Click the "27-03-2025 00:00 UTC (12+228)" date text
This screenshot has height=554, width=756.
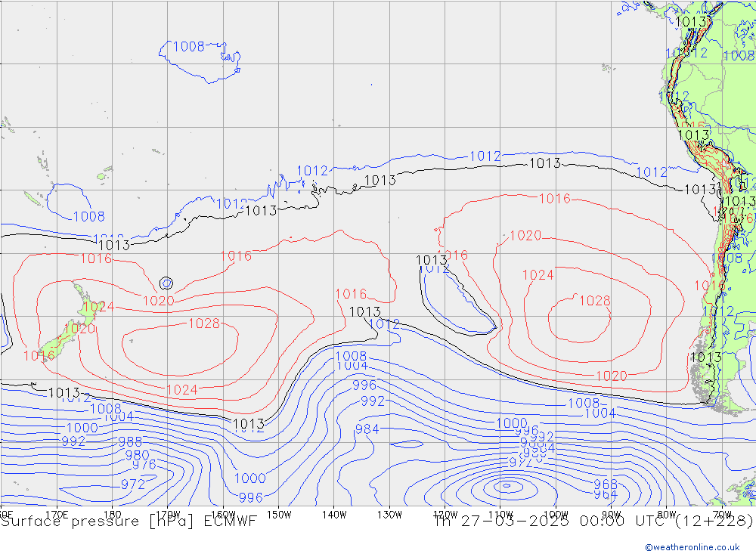pyautogui.click(x=607, y=522)
